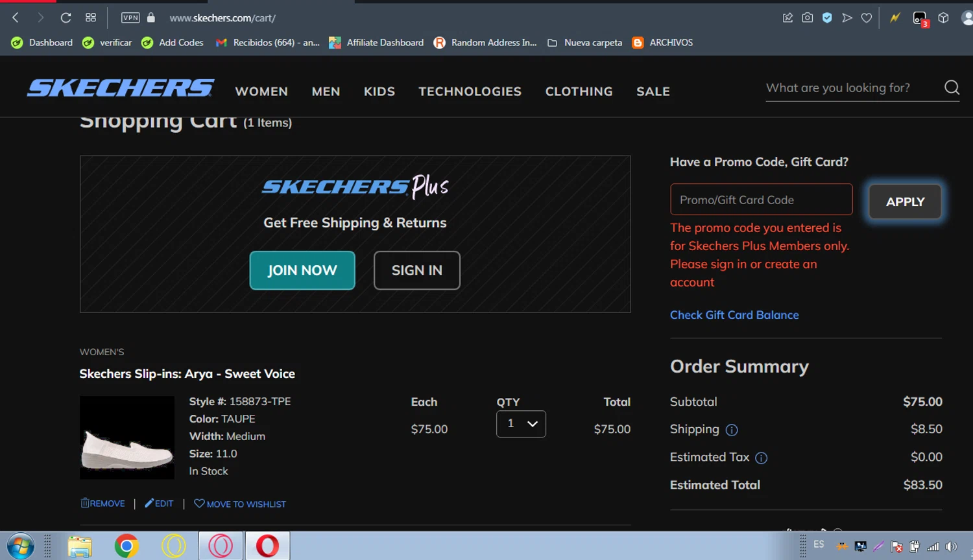Viewport: 973px width, 560px height.
Task: Open the yellow Opera icon in taskbar
Action: (173, 546)
